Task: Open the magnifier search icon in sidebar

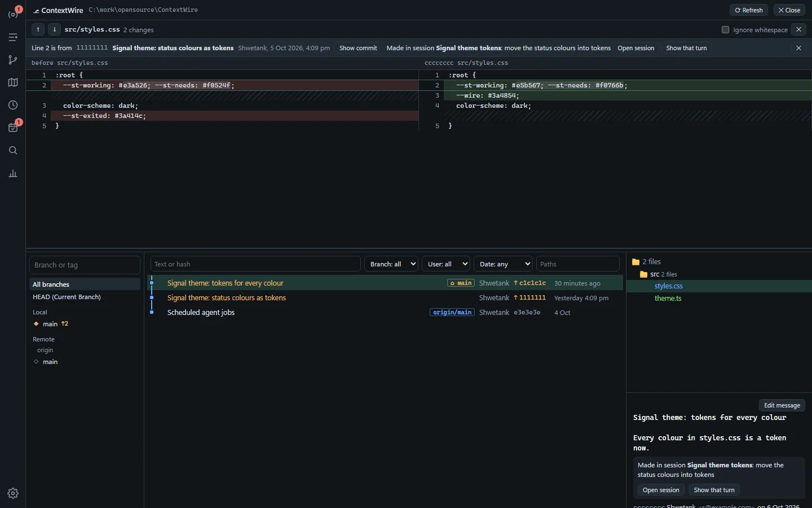Action: pyautogui.click(x=13, y=150)
